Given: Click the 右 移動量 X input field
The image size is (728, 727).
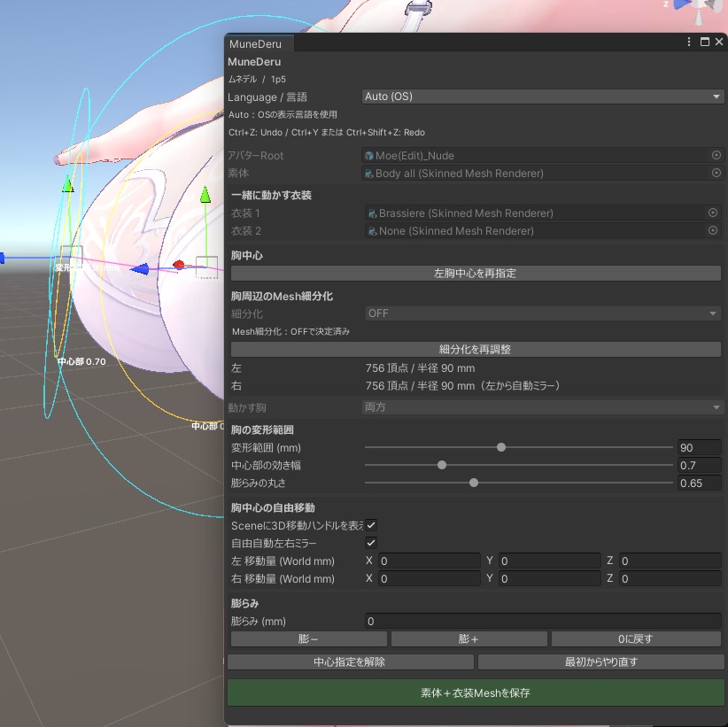Looking at the screenshot, I should coord(429,578).
